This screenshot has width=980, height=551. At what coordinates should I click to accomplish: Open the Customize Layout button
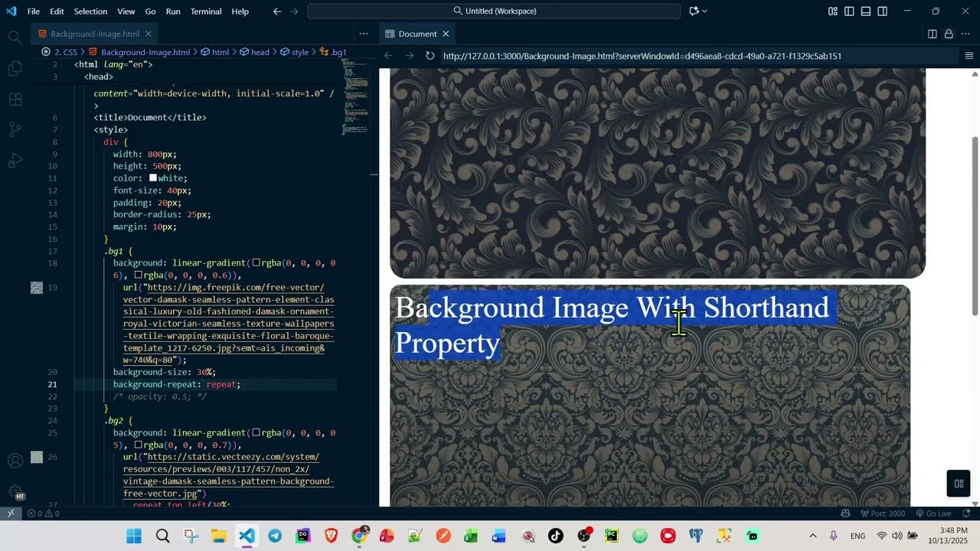tap(832, 11)
